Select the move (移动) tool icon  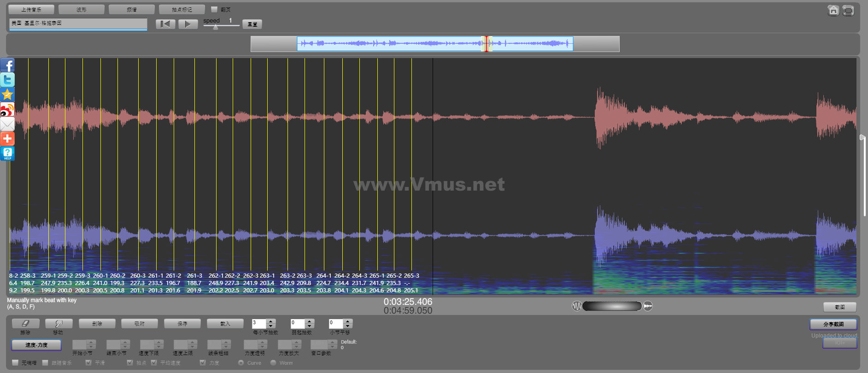click(59, 324)
